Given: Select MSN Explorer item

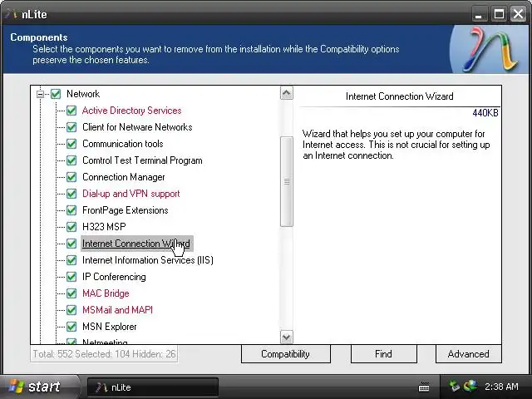Looking at the screenshot, I should [109, 327].
